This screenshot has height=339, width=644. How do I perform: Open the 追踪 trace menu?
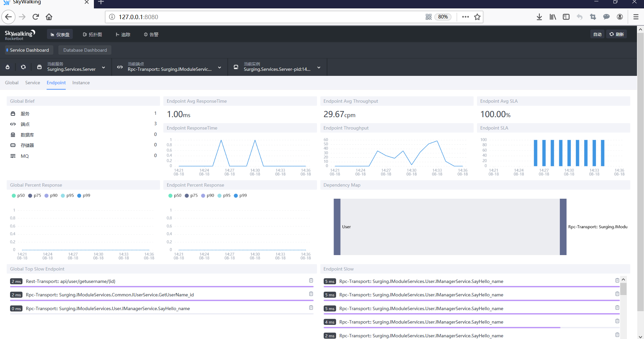point(123,34)
